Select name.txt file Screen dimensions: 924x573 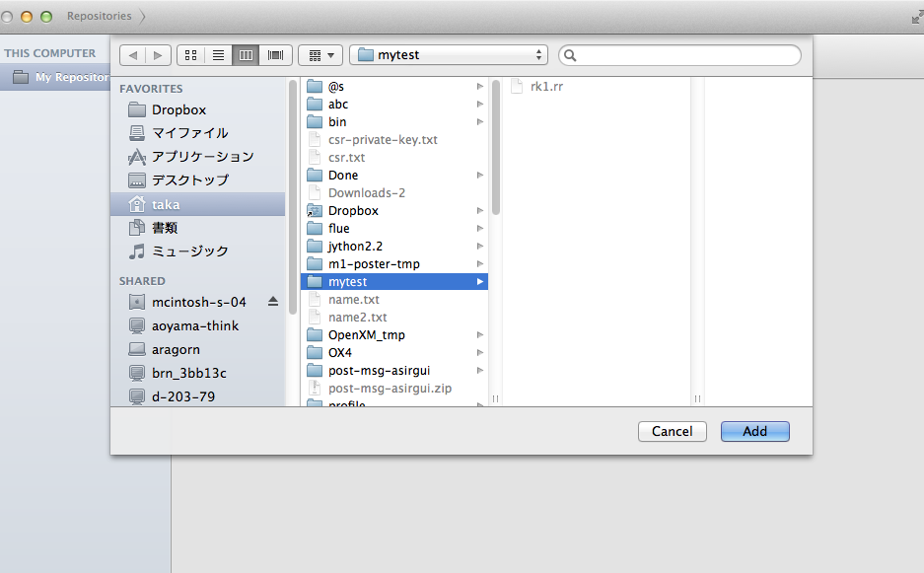(x=393, y=300)
